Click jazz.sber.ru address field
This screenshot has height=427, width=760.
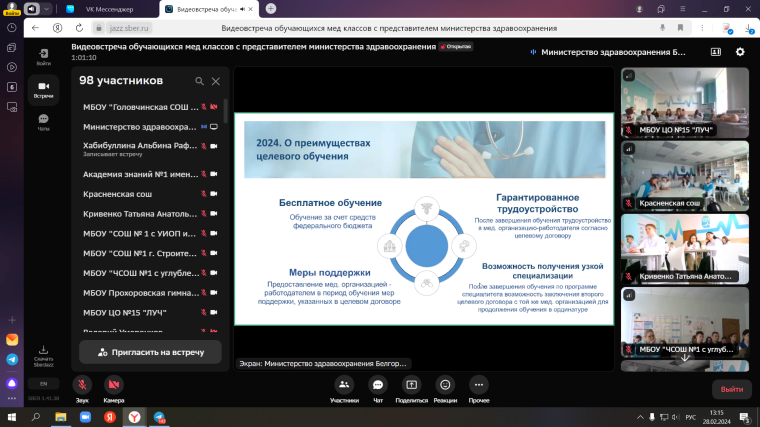[129, 28]
